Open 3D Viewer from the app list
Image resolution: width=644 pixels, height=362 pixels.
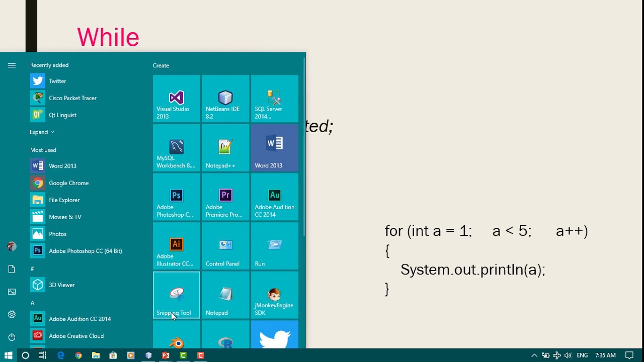coord(86,285)
